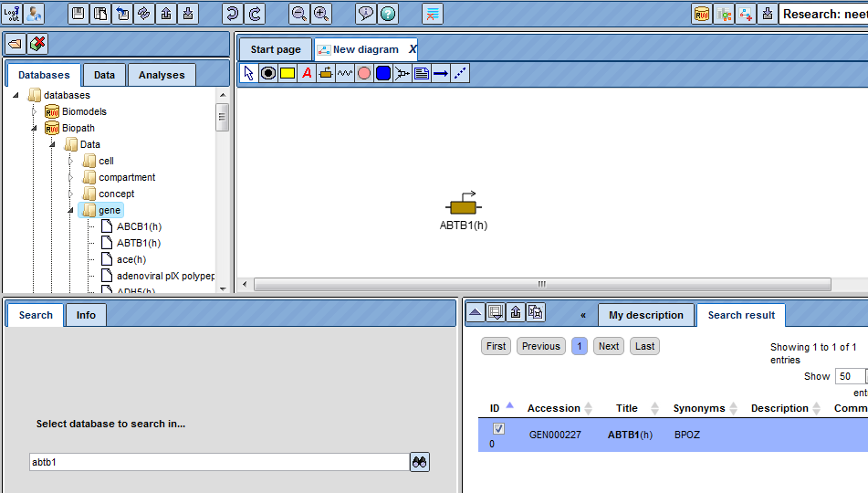This screenshot has height=493, width=868.
Task: Click the RW database icon in top-right toolbar
Action: (x=701, y=14)
